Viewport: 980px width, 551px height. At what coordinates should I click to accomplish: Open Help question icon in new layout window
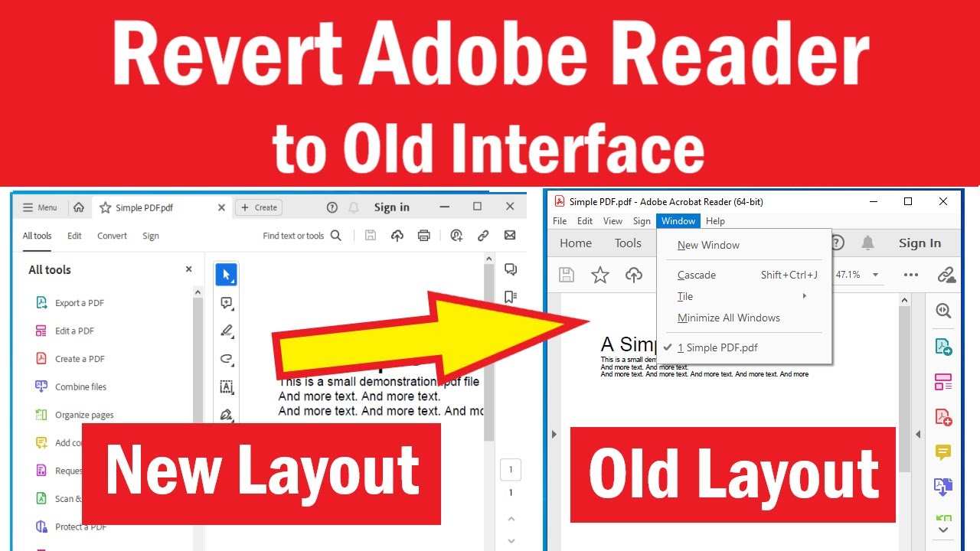pyautogui.click(x=332, y=207)
